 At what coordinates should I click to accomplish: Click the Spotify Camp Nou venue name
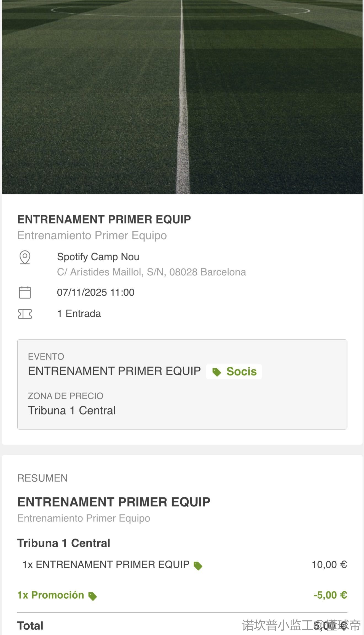click(98, 257)
